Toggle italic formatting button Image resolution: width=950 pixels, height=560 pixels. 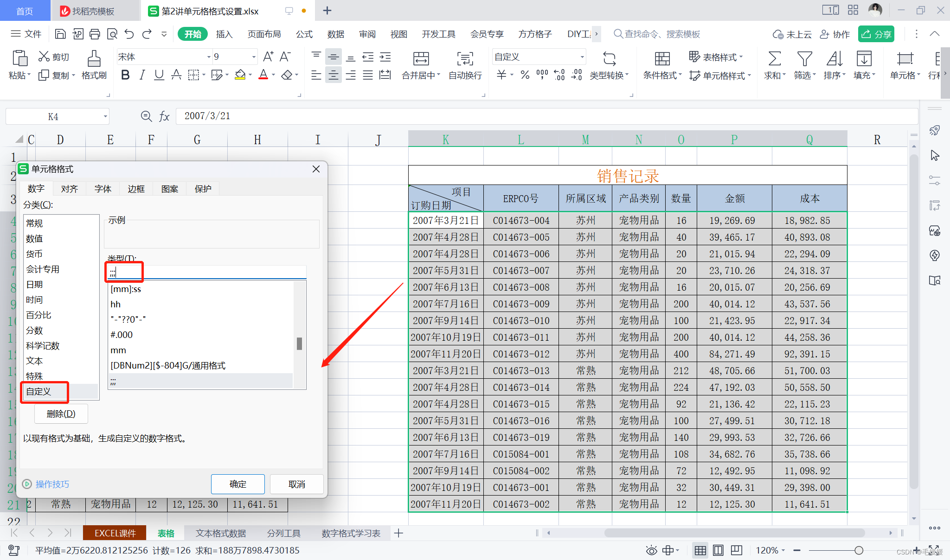pyautogui.click(x=142, y=75)
